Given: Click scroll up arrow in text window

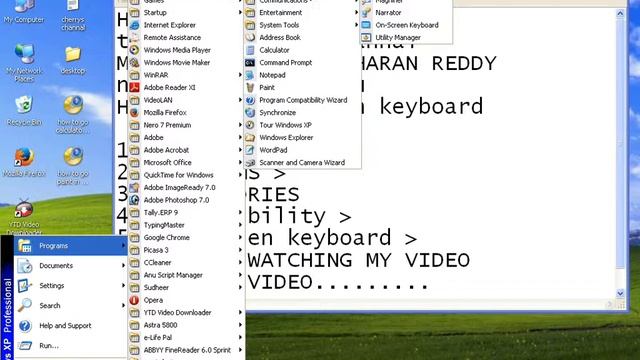Looking at the screenshot, I should [620, 13].
